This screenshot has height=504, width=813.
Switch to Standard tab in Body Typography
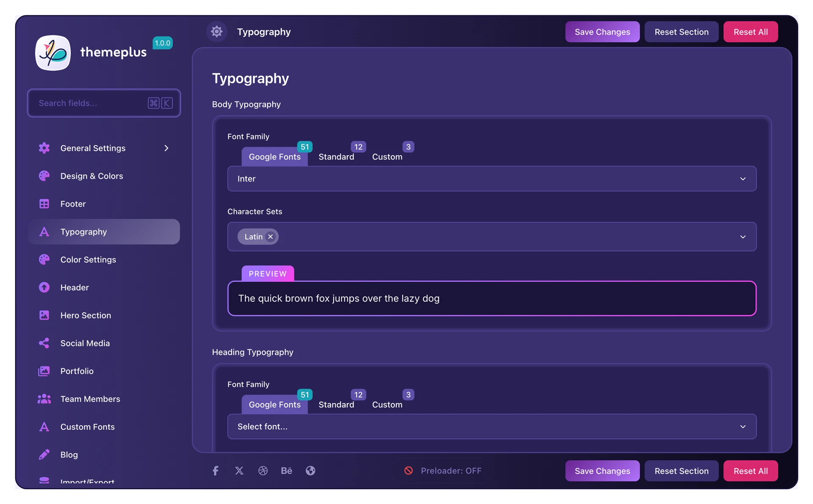point(336,157)
